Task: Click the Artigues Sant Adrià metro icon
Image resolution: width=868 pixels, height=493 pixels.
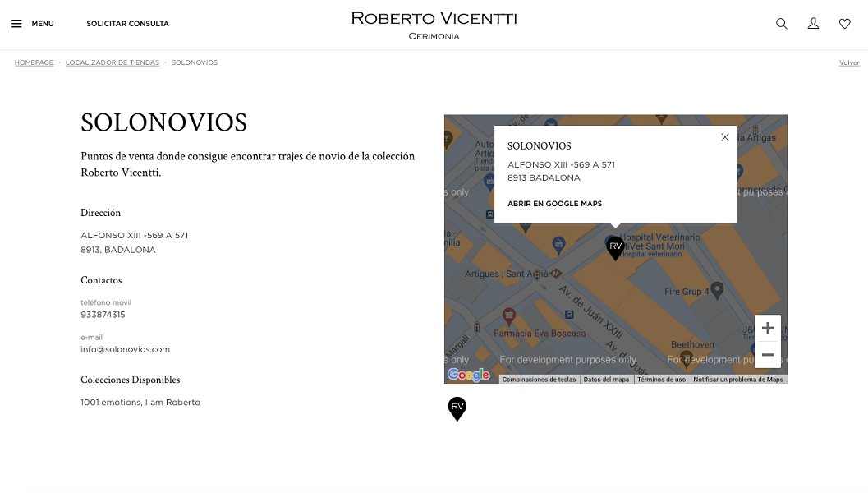Action: 556,273
